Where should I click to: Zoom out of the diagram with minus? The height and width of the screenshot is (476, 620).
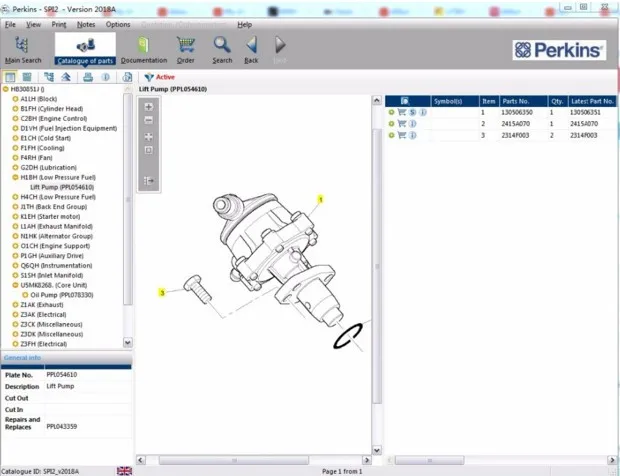click(x=149, y=121)
